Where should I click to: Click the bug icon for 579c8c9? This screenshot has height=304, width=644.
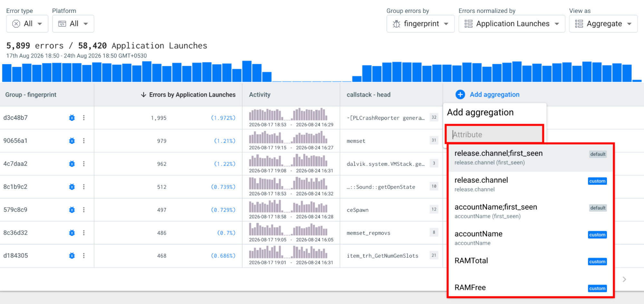pyautogui.click(x=72, y=210)
